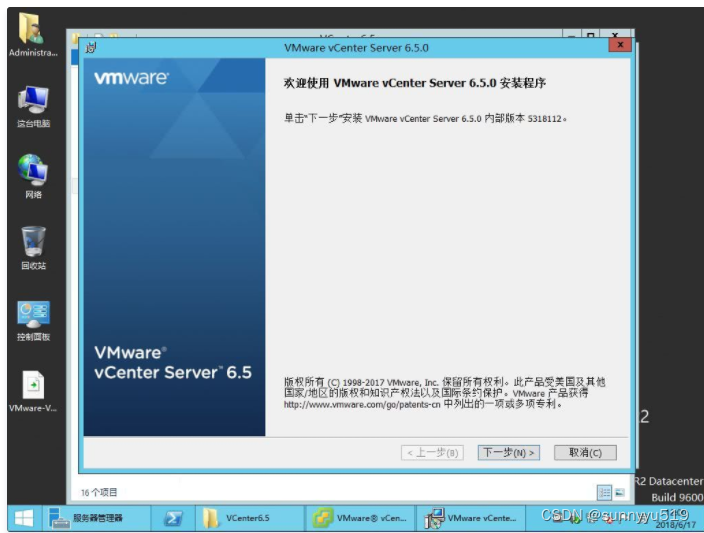Open the 网络 desktop icon

click(33, 176)
